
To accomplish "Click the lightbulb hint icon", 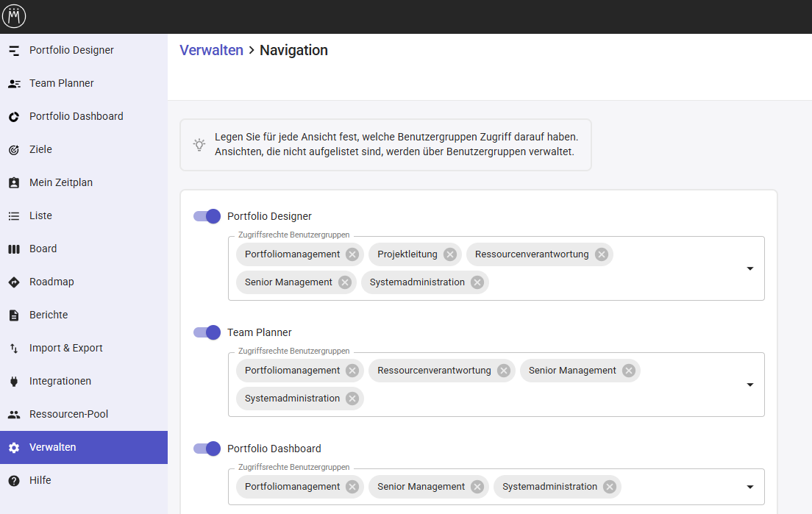I will [199, 144].
